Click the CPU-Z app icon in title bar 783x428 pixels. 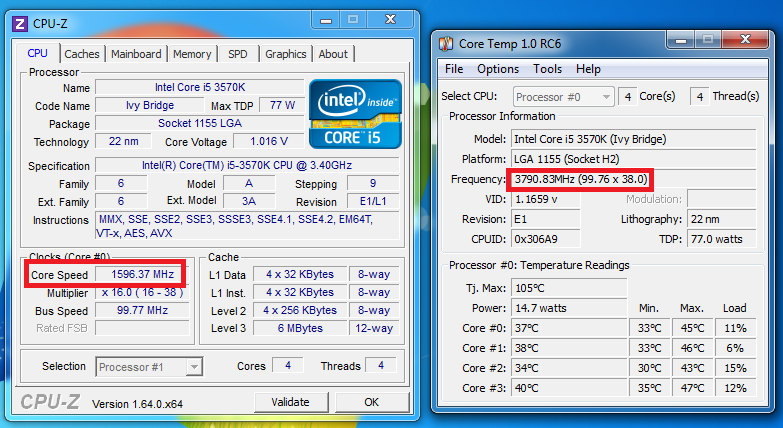tap(20, 23)
